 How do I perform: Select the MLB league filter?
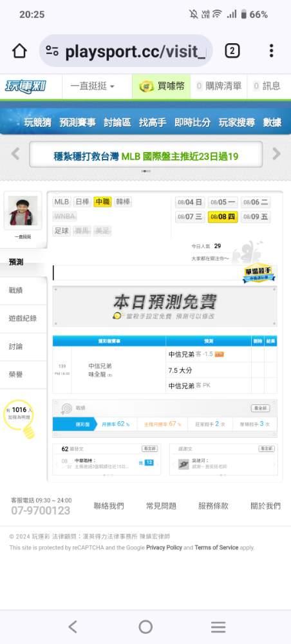[62, 202]
